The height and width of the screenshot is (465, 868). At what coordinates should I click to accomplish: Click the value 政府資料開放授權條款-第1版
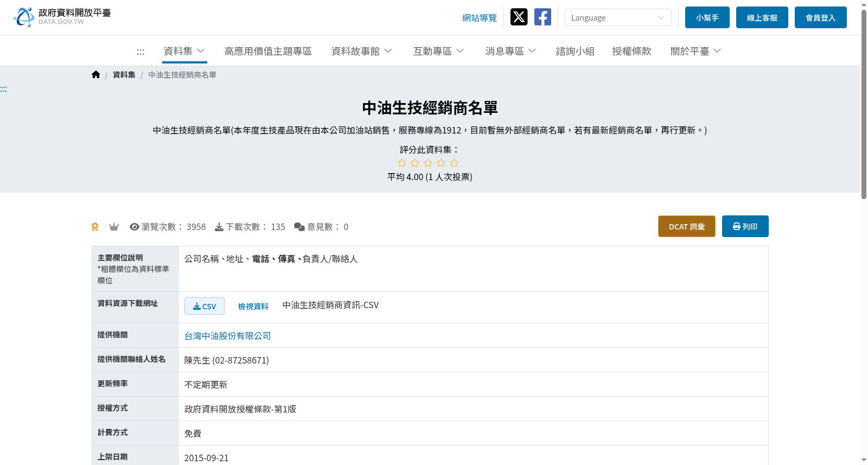[240, 409]
